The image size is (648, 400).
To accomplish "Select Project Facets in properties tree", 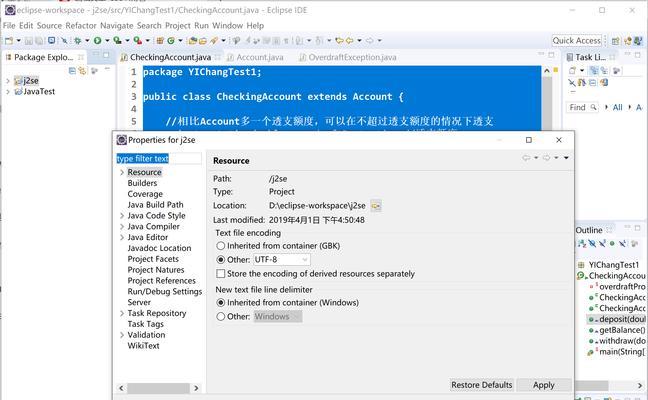I will pyautogui.click(x=153, y=259).
